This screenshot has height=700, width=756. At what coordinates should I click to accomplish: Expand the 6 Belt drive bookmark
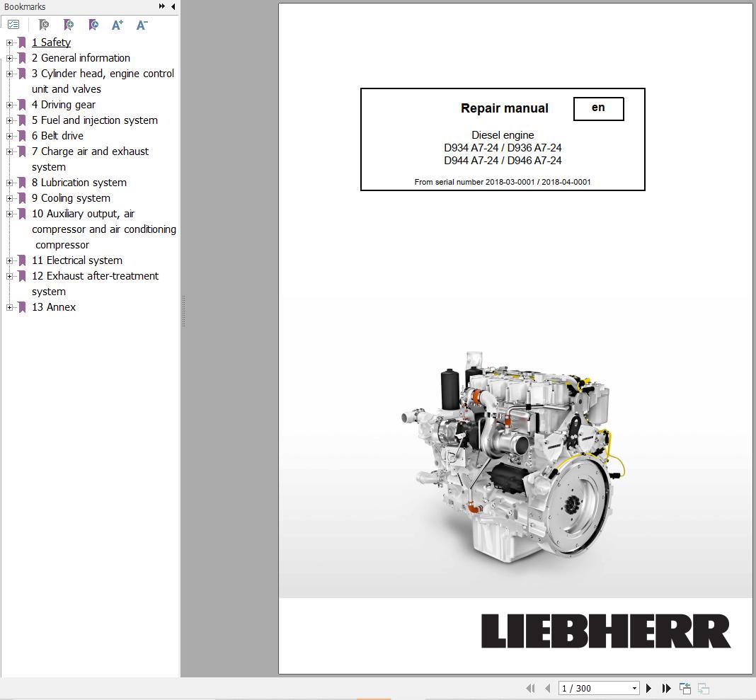click(9, 136)
